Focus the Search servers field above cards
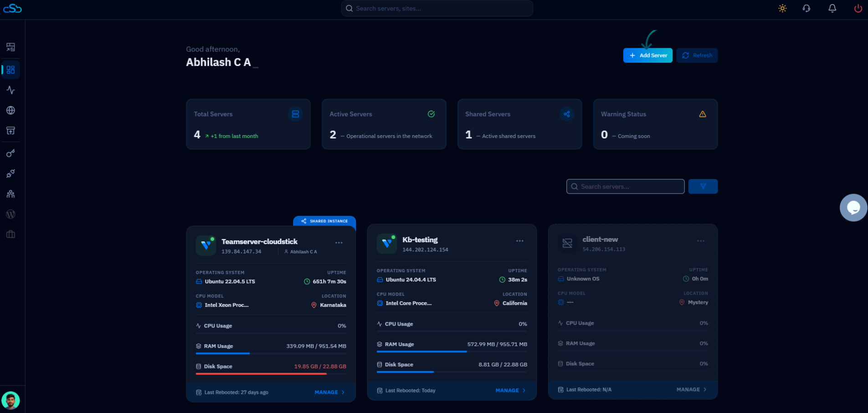The width and height of the screenshot is (868, 413). (x=625, y=186)
